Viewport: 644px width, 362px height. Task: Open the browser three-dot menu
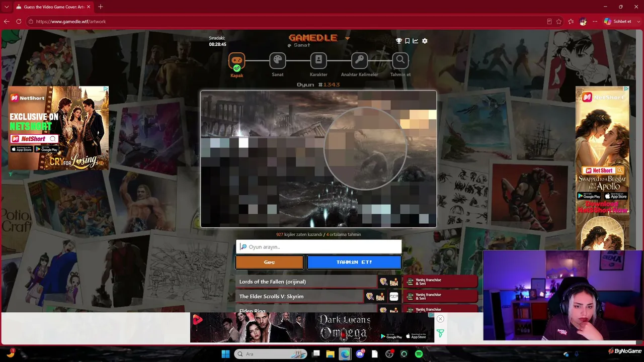595,22
